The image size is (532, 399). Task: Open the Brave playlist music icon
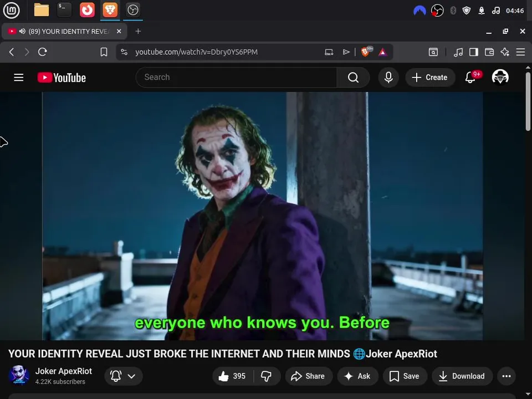[x=458, y=52]
